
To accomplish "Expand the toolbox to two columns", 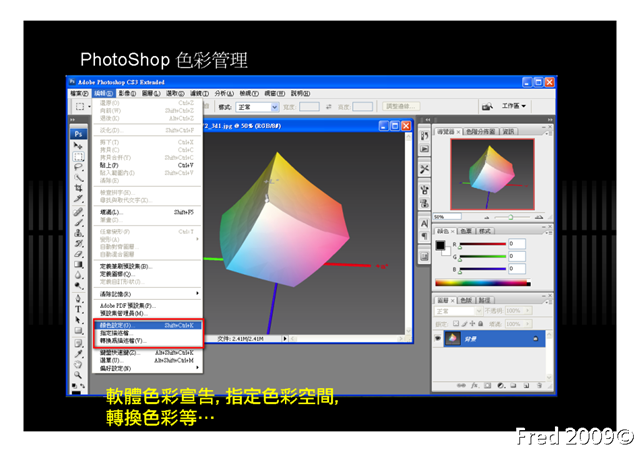I will point(73,120).
